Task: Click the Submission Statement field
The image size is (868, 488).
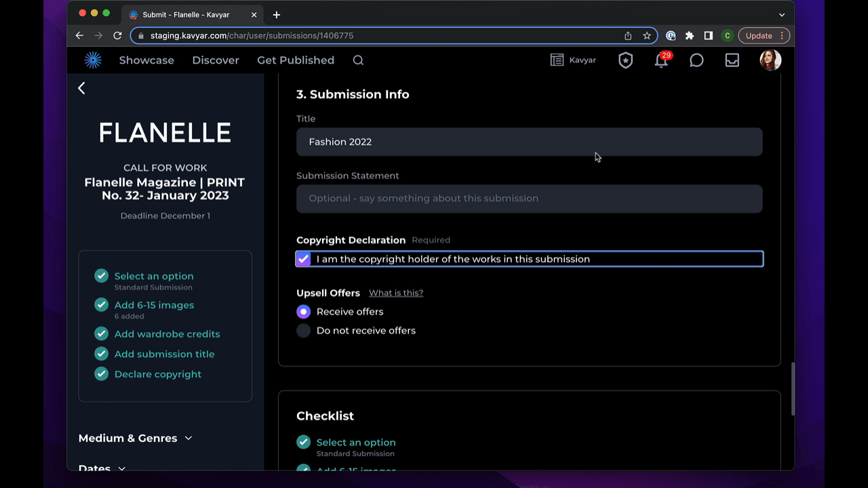Action: [530, 199]
